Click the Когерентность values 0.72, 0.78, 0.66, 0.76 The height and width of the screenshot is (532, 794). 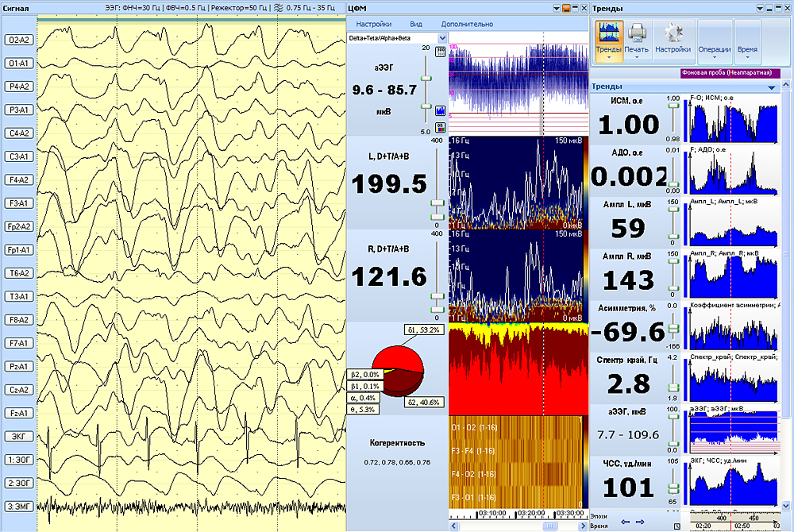[x=397, y=462]
